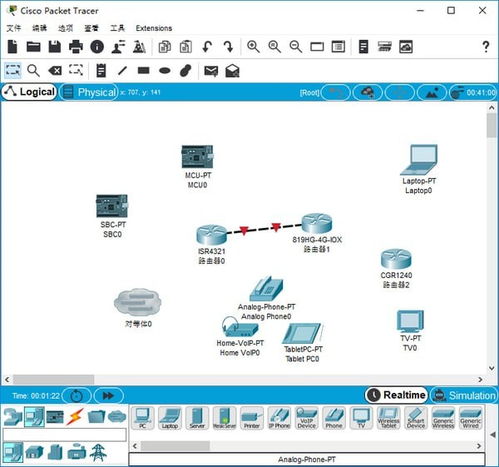The image size is (499, 467).
Task: Click the Realtime mode button
Action: pos(397,395)
